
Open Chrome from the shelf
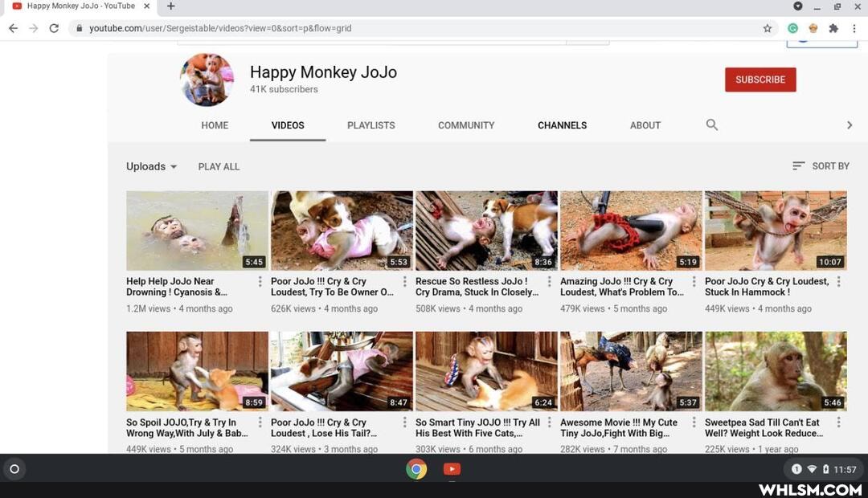pos(416,469)
